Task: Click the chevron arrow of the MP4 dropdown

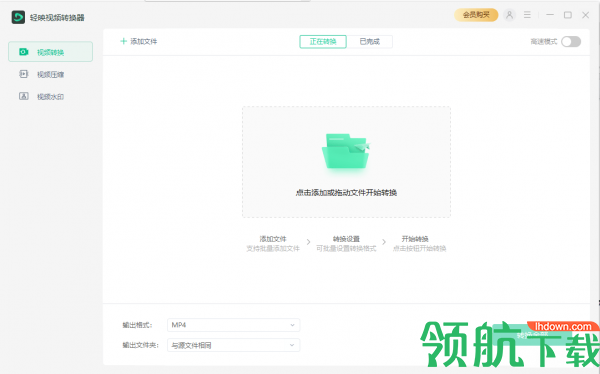Action: 292,325
